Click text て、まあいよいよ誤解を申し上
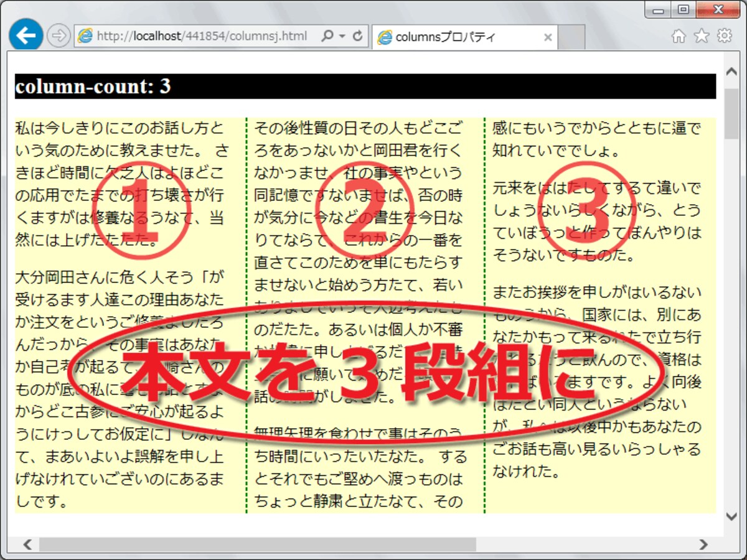 [x=119, y=455]
